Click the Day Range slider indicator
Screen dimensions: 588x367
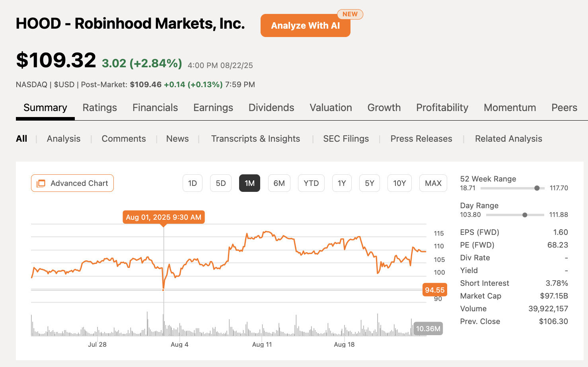(x=524, y=215)
